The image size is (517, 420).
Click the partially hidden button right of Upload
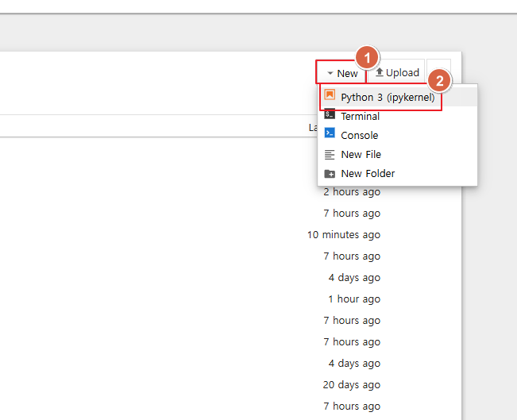click(438, 71)
